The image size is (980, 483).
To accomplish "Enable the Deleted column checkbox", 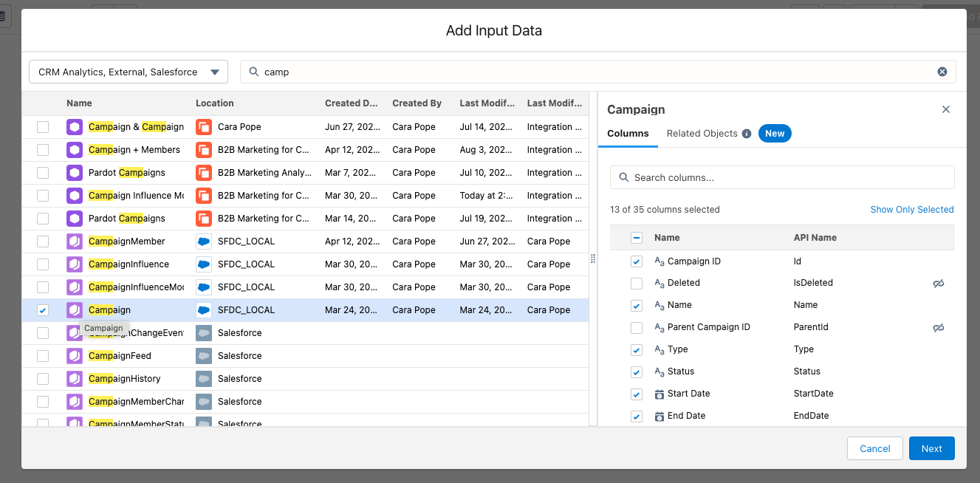I will tap(637, 283).
